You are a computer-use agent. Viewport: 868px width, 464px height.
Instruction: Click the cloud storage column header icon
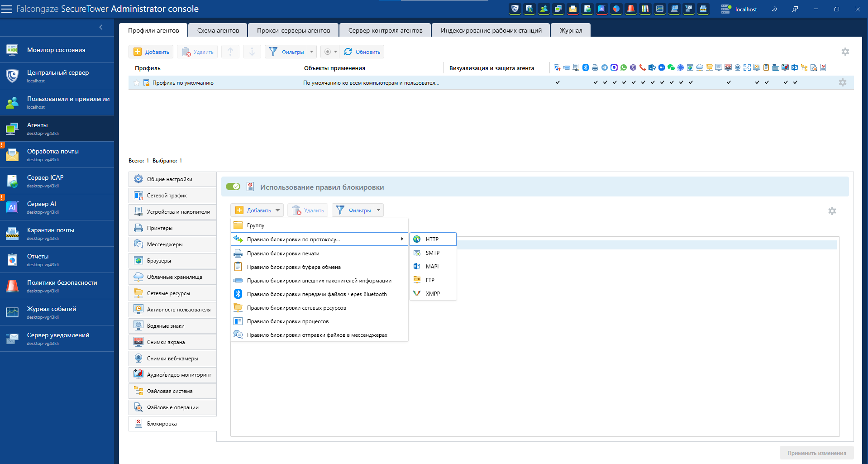[x=700, y=67]
